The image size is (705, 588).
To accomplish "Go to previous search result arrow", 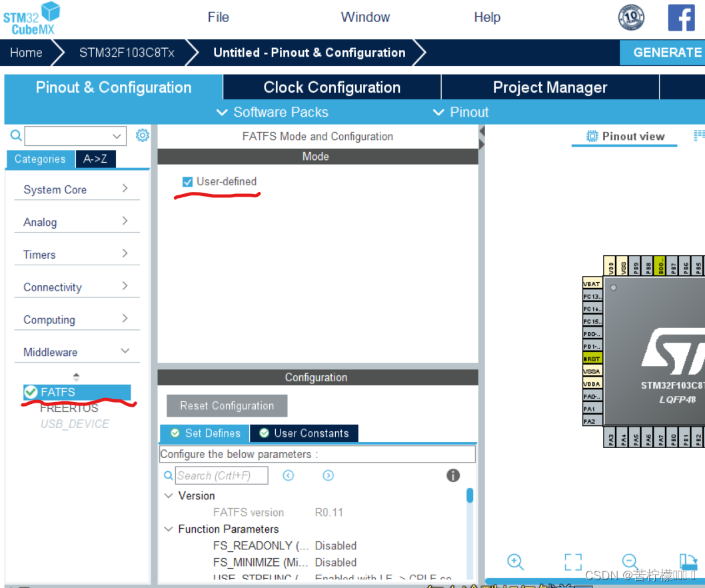I will click(289, 475).
